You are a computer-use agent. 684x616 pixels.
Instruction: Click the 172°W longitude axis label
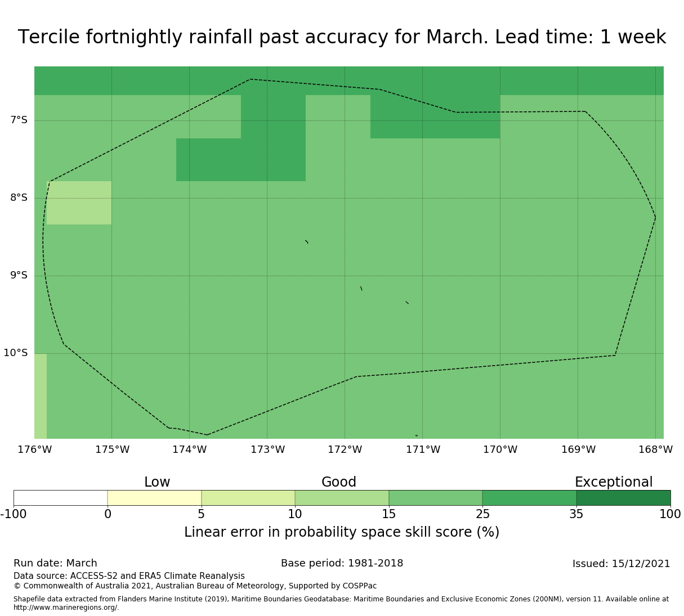(345, 450)
